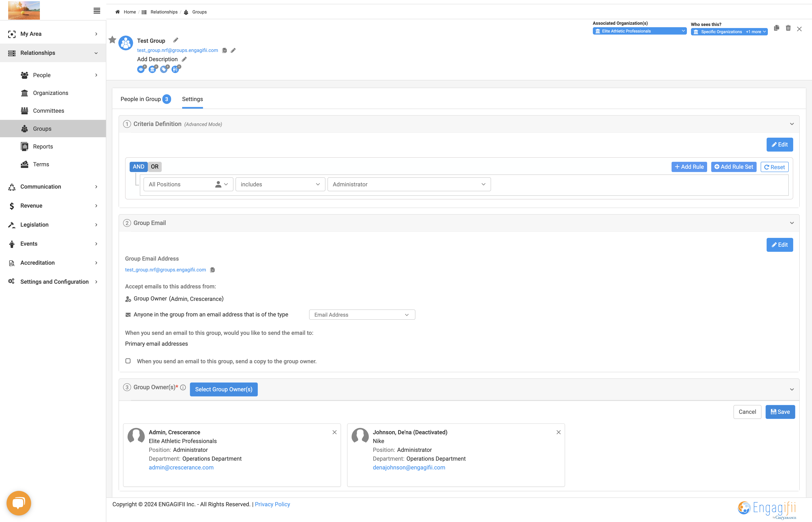Open the organizations badge icon under the description
Screen dimensions: 812x522
[x=153, y=69]
